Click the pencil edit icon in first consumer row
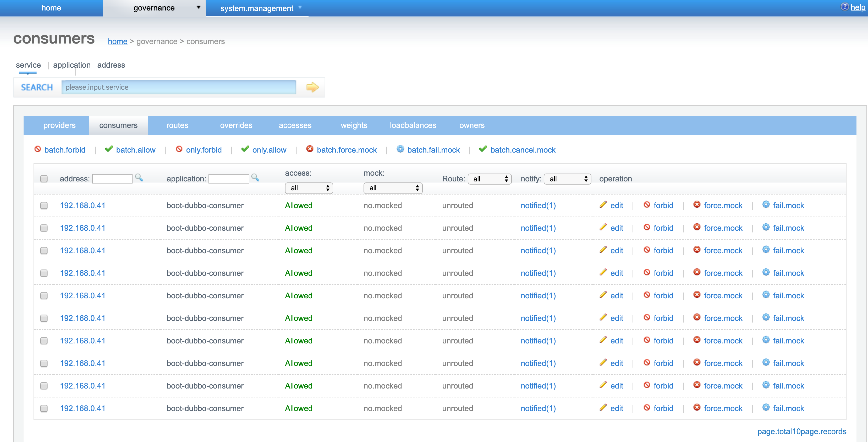868x442 pixels. (603, 205)
